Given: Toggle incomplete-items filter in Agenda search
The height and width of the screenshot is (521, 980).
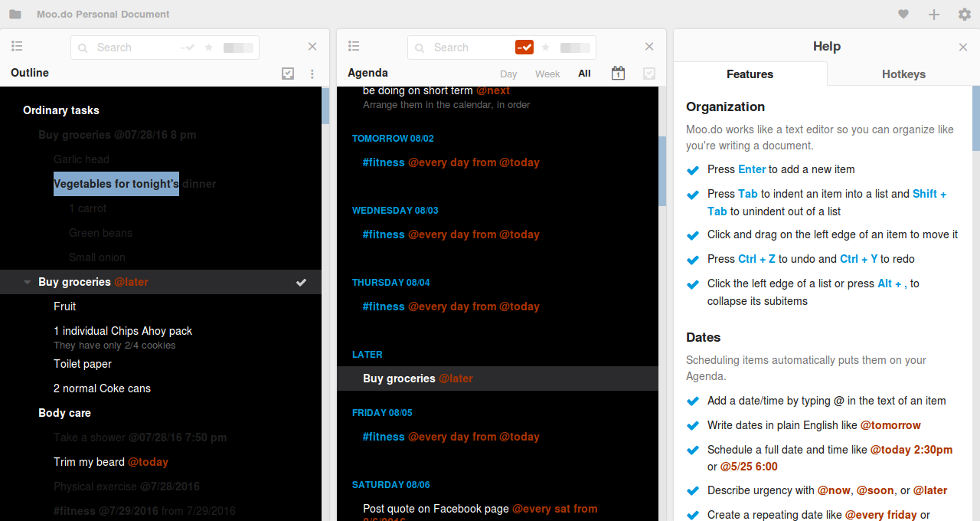Looking at the screenshot, I should (524, 48).
